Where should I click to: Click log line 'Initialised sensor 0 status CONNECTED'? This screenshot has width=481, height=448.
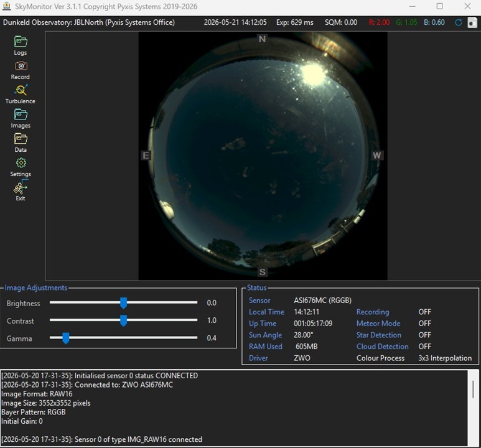tap(100, 376)
